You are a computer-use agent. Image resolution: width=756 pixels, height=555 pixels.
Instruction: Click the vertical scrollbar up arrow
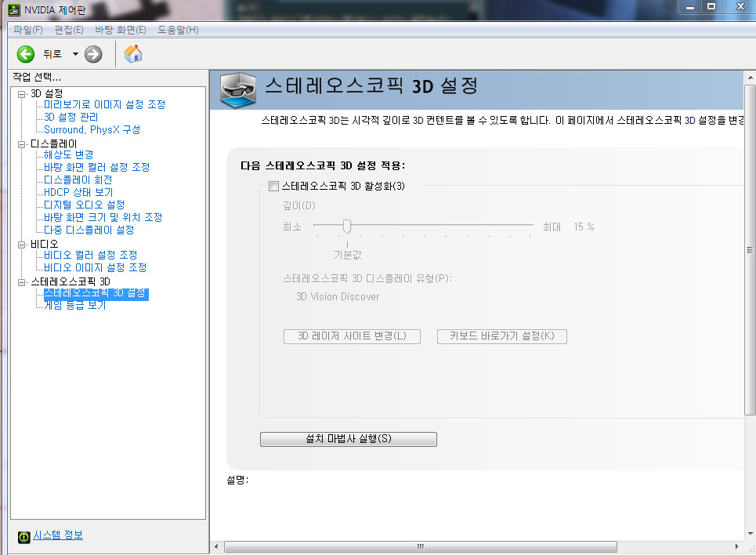pyautogui.click(x=750, y=78)
